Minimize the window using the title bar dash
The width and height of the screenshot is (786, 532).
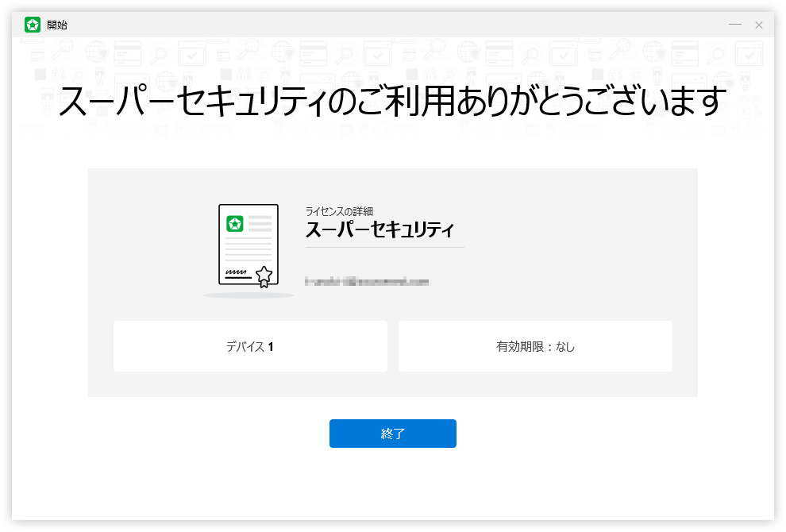tap(735, 25)
